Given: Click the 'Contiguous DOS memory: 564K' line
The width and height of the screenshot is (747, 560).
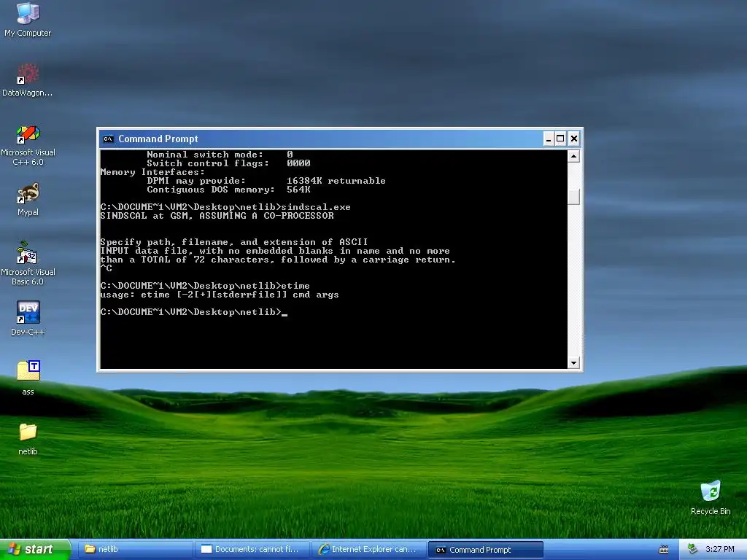Looking at the screenshot, I should coord(228,190).
